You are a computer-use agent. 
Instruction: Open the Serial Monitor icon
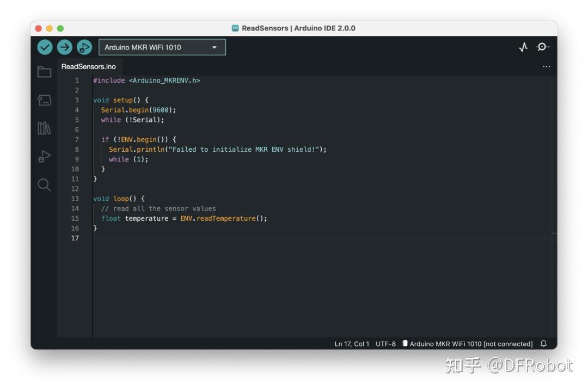tap(542, 47)
